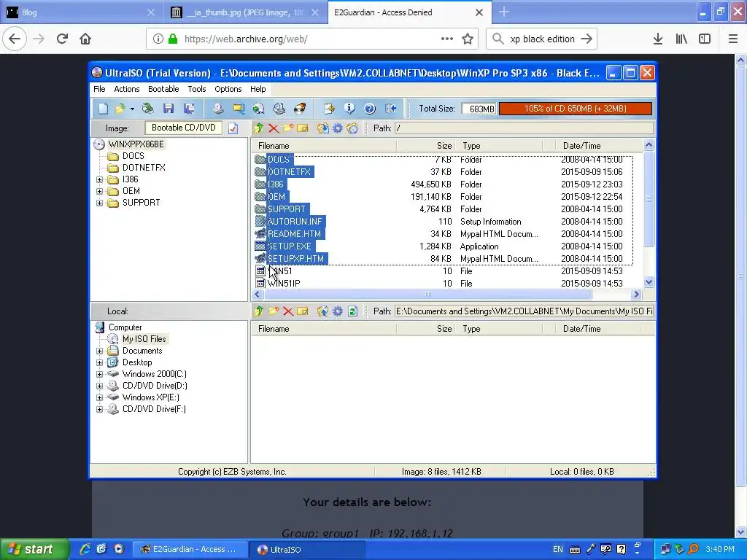Expand the CD/DVD Drive(F:) node
Viewport: 747px width, 560px height.
(99, 410)
